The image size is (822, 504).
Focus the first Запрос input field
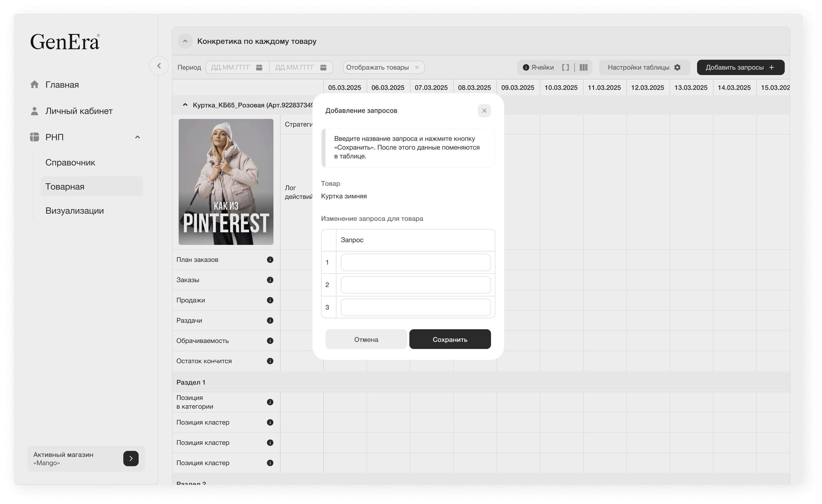point(416,262)
